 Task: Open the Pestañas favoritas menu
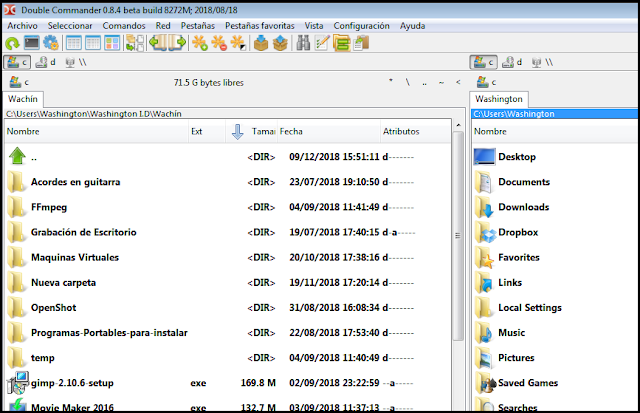[x=260, y=26]
